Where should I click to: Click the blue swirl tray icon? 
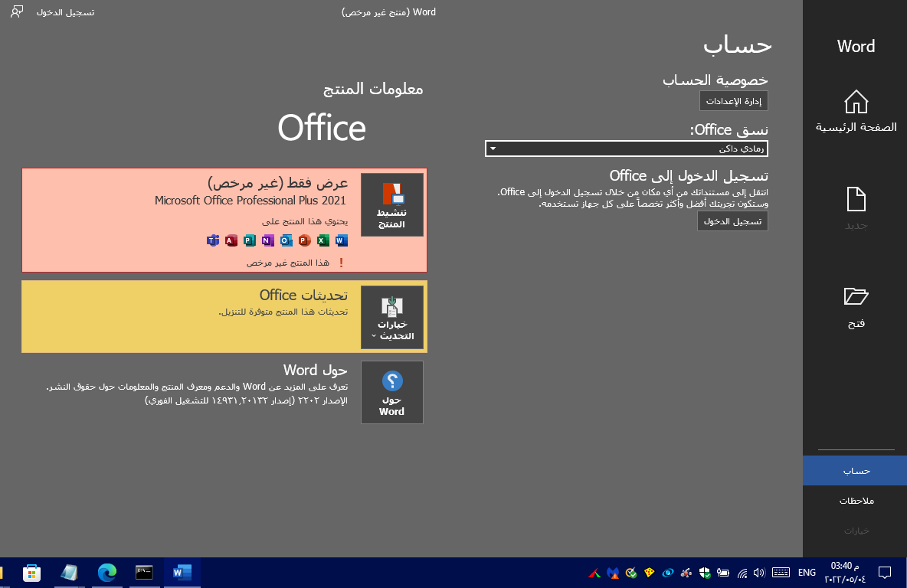point(667,573)
